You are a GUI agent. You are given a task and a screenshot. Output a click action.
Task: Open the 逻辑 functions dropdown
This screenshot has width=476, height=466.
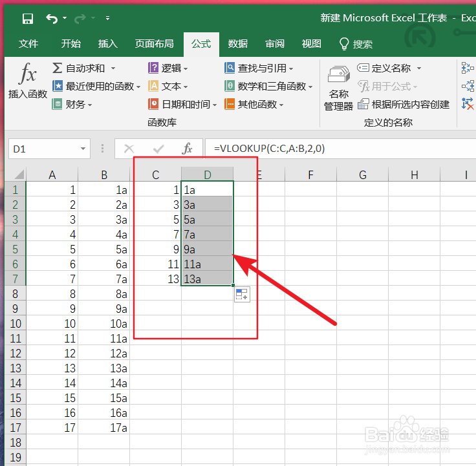coord(168,69)
